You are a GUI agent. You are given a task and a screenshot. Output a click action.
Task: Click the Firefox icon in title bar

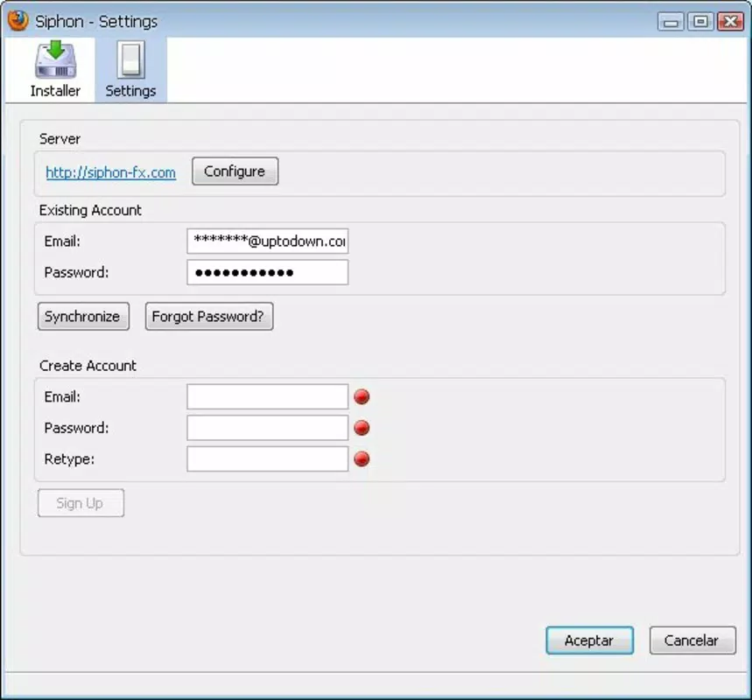pos(18,21)
